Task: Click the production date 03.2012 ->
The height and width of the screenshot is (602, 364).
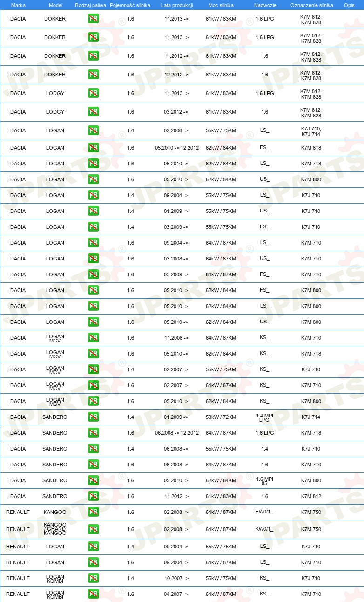Action: (176, 112)
